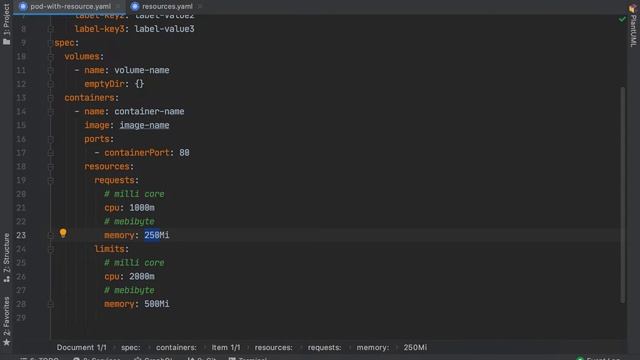Click the # mebibyte comment under limits
The width and height of the screenshot is (640, 360).
[129, 290]
